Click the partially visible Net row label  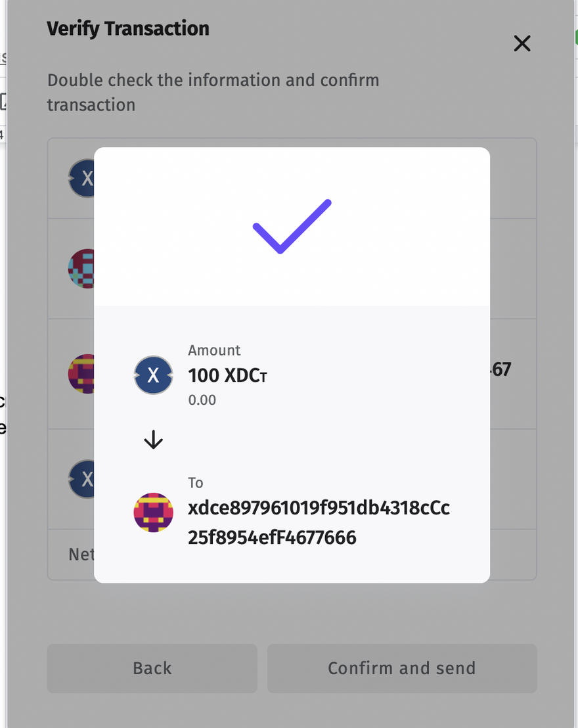point(81,555)
